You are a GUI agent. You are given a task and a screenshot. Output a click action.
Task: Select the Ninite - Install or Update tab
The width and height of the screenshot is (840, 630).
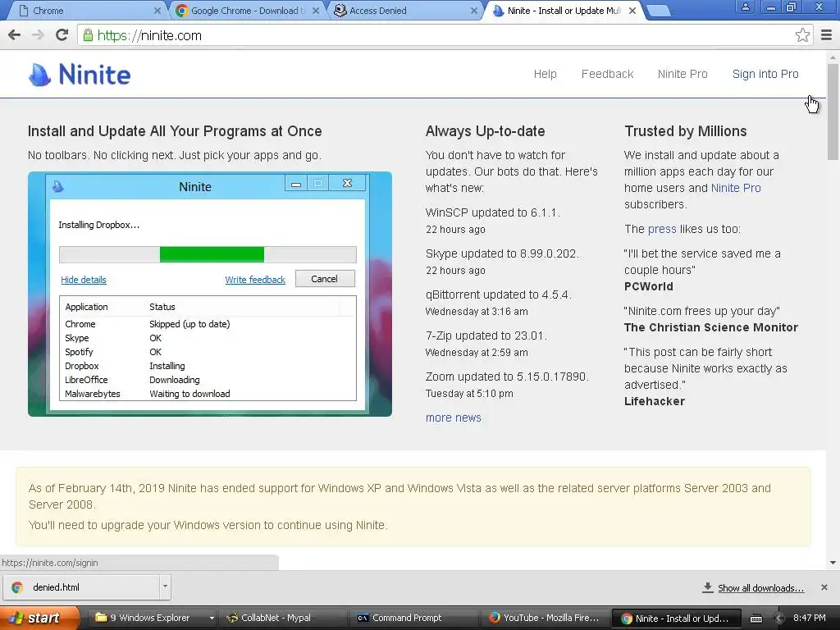click(x=563, y=11)
